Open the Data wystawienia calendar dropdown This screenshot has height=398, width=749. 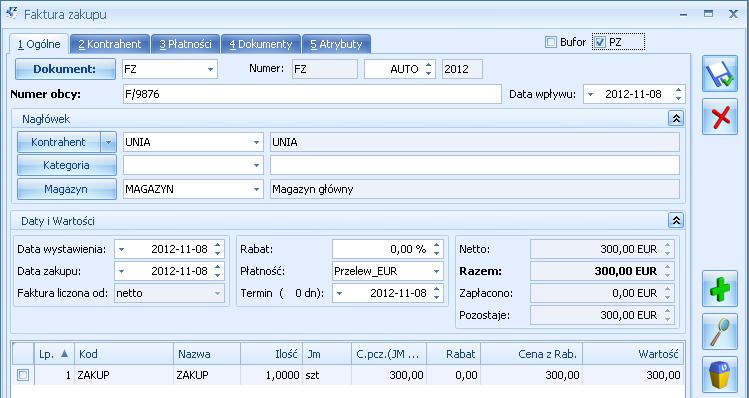click(x=121, y=249)
